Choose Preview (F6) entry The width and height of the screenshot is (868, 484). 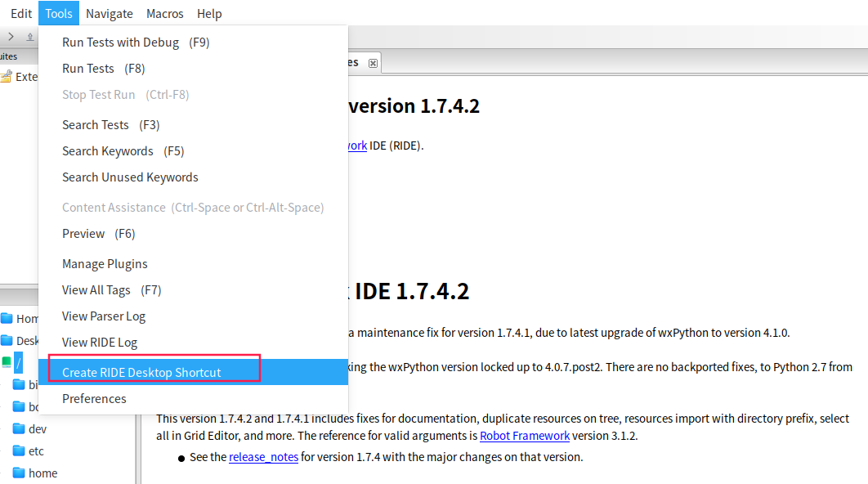click(x=193, y=234)
